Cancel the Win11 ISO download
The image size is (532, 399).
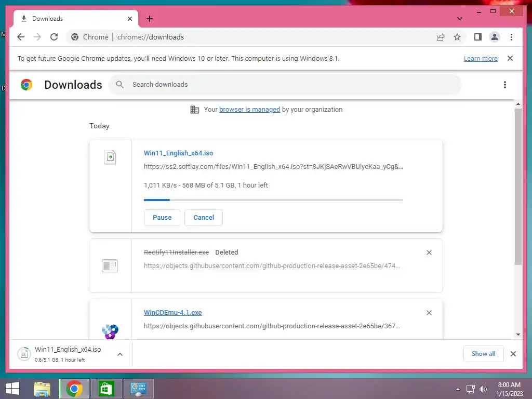pos(204,218)
